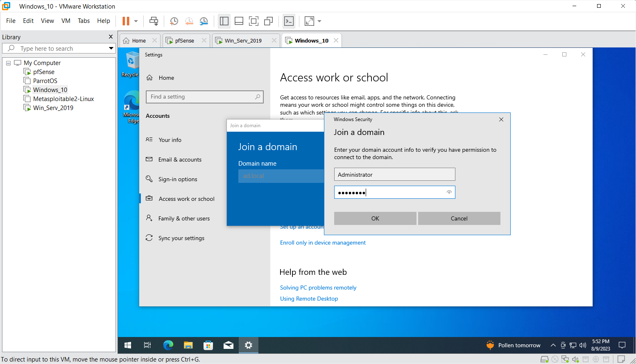Switch to Unity mode
This screenshot has width=636, height=364.
269,21
